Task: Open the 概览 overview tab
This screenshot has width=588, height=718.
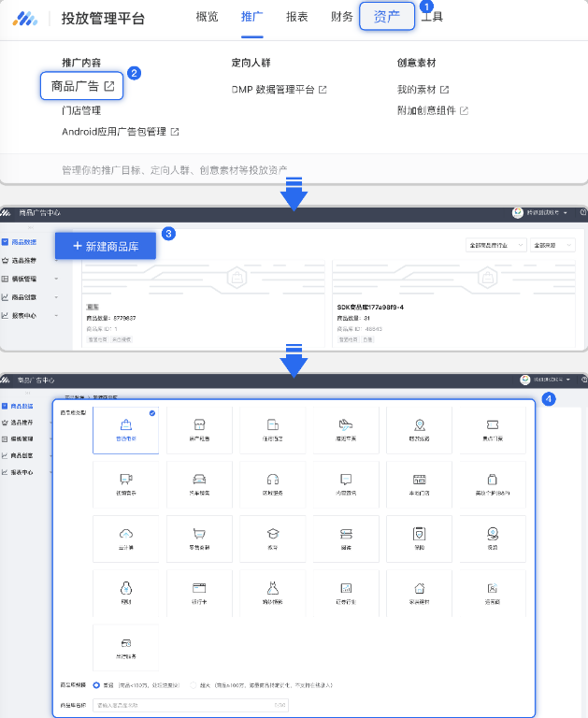Action: coord(207,17)
